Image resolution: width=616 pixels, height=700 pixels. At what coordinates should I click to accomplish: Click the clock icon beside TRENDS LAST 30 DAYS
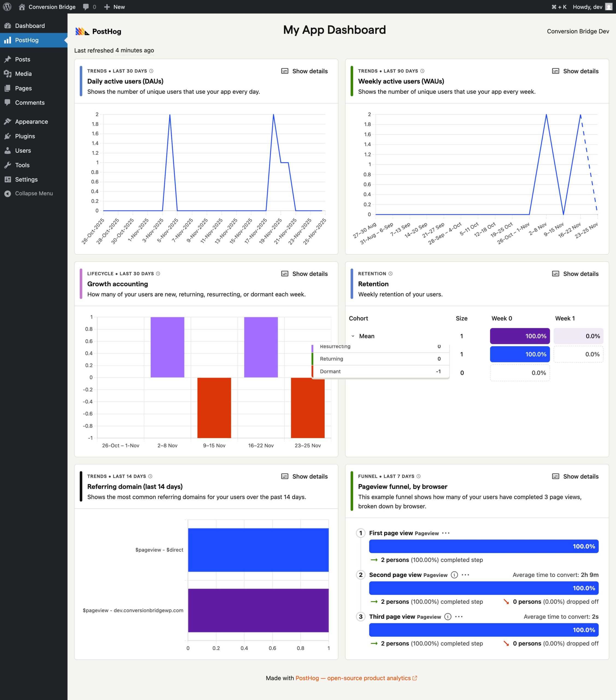[x=152, y=71]
